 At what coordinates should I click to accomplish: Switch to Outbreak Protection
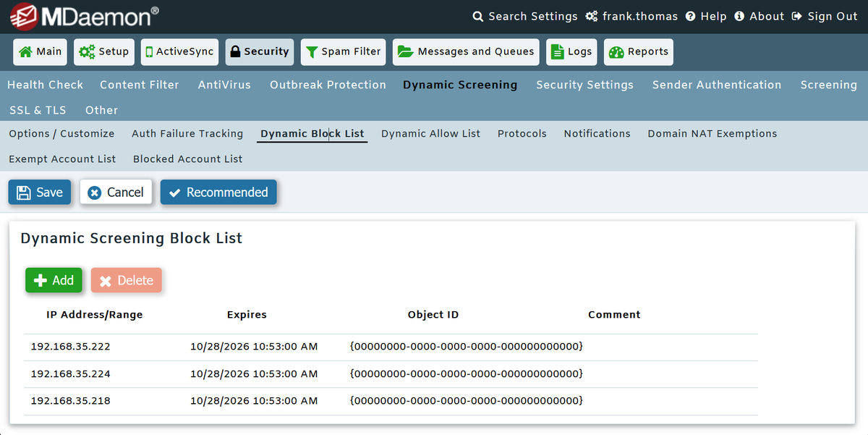328,85
